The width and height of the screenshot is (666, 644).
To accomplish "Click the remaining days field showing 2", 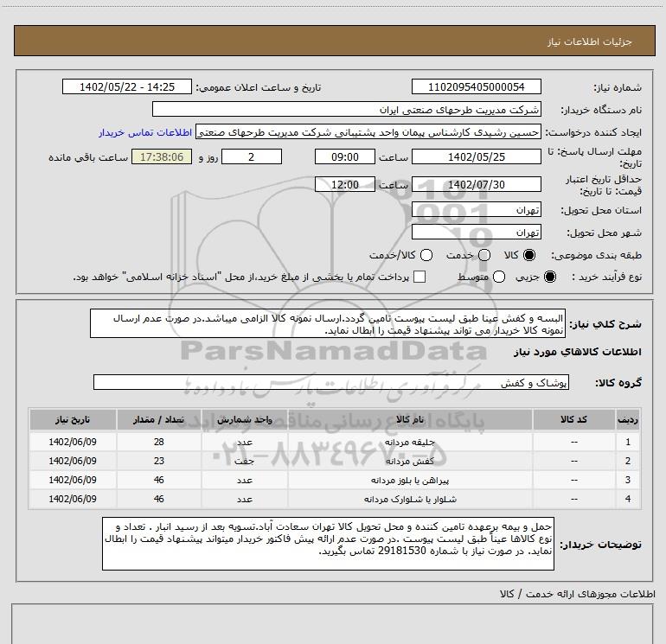I will coord(252,157).
